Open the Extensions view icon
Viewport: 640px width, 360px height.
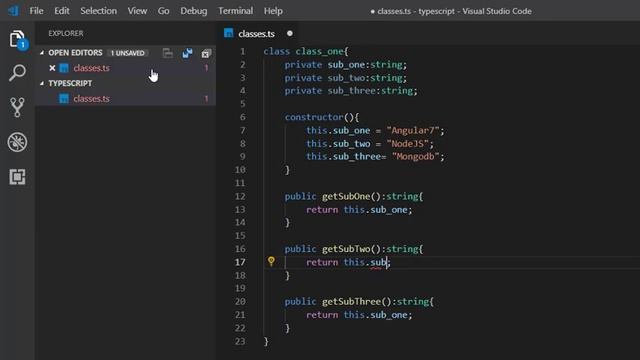17,177
